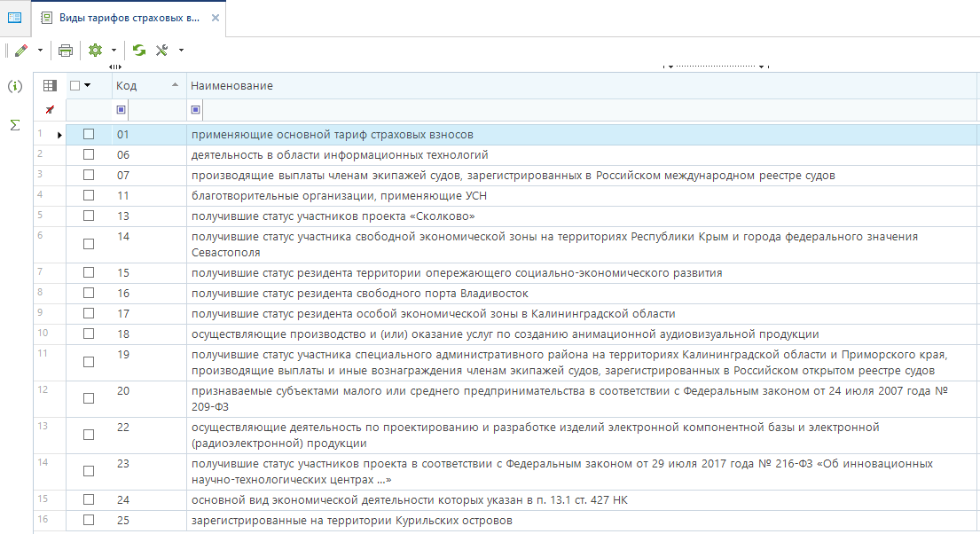Select the pencil edit tool
980x534 pixels.
pyautogui.click(x=22, y=51)
